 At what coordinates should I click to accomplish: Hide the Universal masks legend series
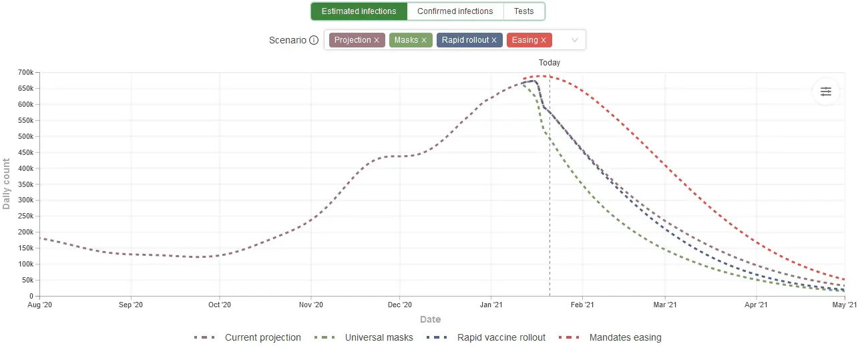379,337
